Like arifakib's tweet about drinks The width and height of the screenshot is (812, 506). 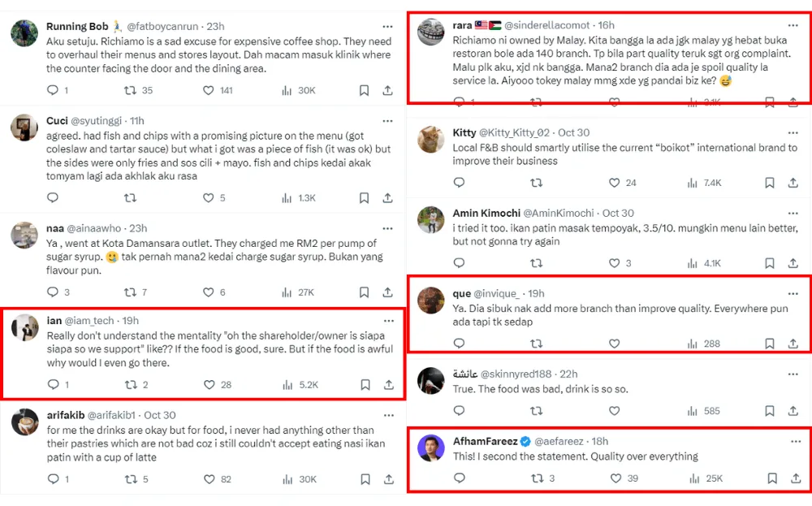click(x=209, y=479)
